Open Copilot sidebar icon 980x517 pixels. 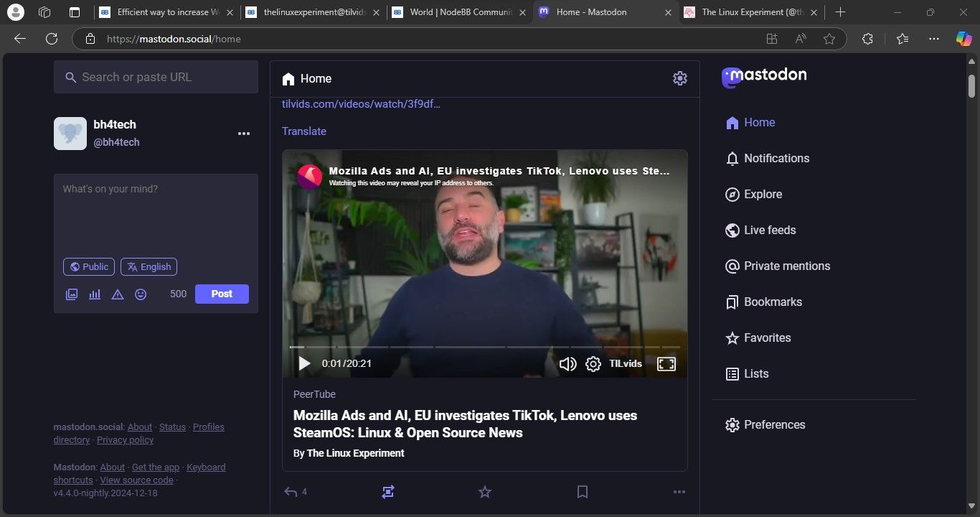pyautogui.click(x=963, y=39)
